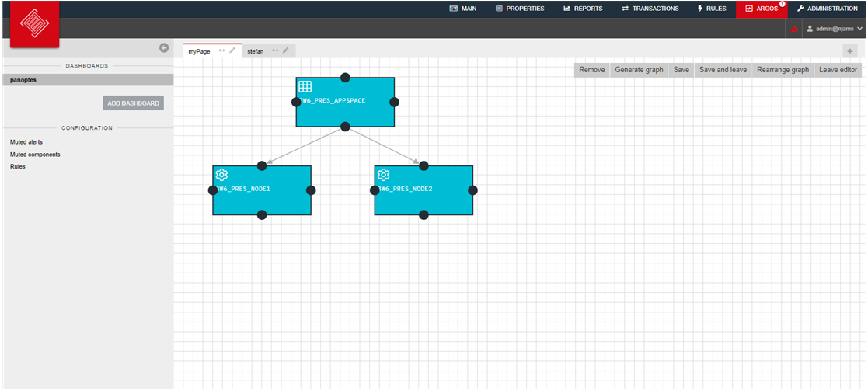
Task: Click the gear icon in BW6_PRES_NODE1
Action: [x=221, y=175]
